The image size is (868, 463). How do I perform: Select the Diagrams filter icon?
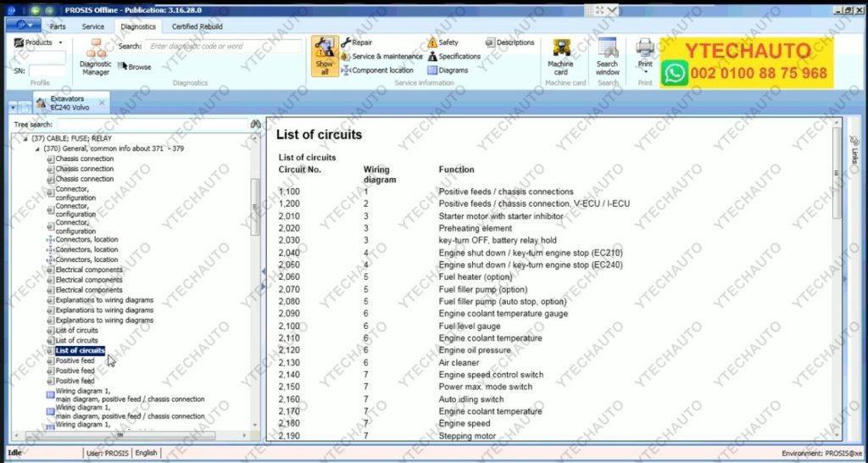(432, 70)
